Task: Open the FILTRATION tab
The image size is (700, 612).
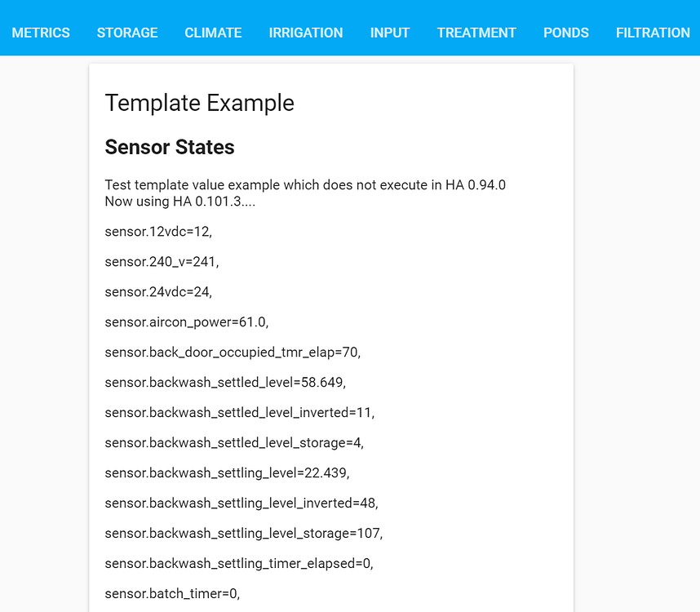Action: (653, 33)
